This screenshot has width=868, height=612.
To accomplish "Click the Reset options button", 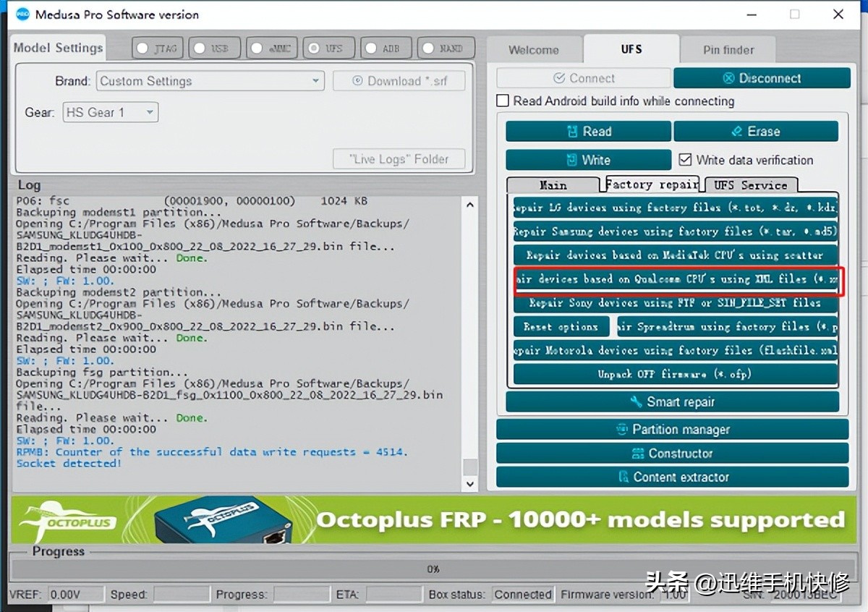I will (562, 327).
